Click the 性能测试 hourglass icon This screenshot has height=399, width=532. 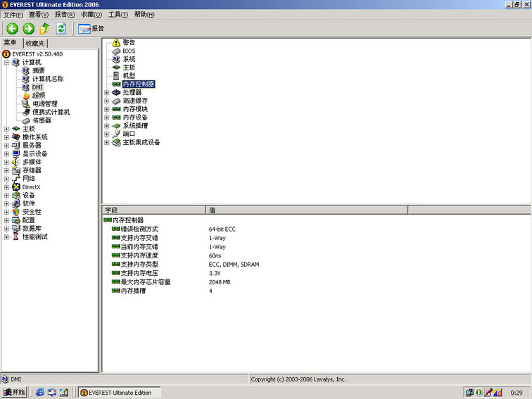[16, 237]
